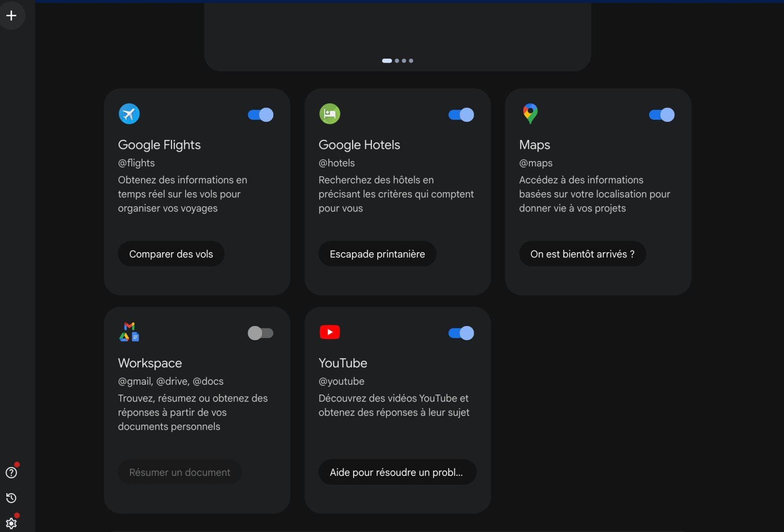Click the YouTube card title
Screen dimensions: 784x532
tap(343, 363)
